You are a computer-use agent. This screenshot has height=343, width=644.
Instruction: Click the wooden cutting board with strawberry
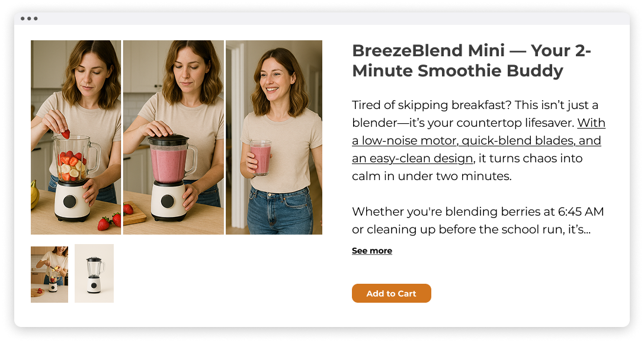click(134, 214)
